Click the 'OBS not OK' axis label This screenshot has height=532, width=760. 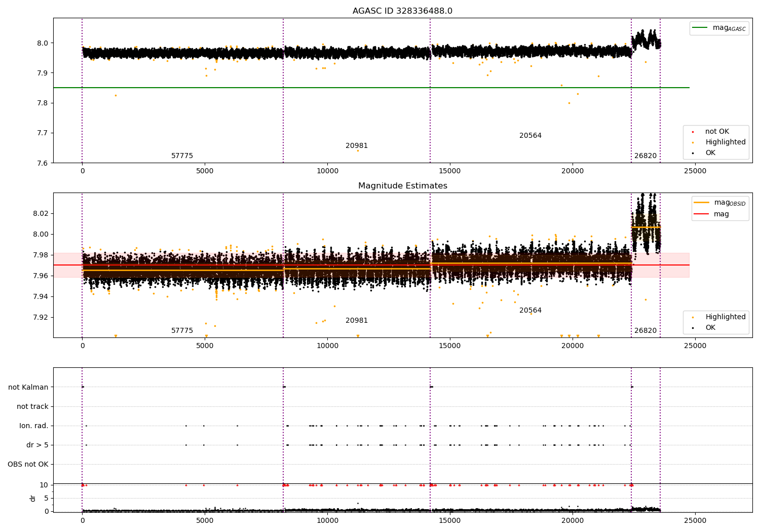[x=28, y=464]
